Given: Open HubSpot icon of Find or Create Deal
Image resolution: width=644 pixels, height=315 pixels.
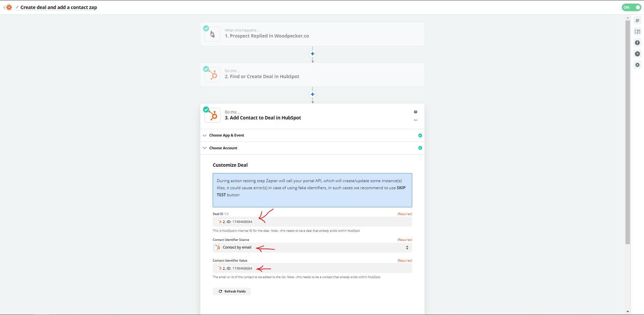Looking at the screenshot, I should (212, 75).
